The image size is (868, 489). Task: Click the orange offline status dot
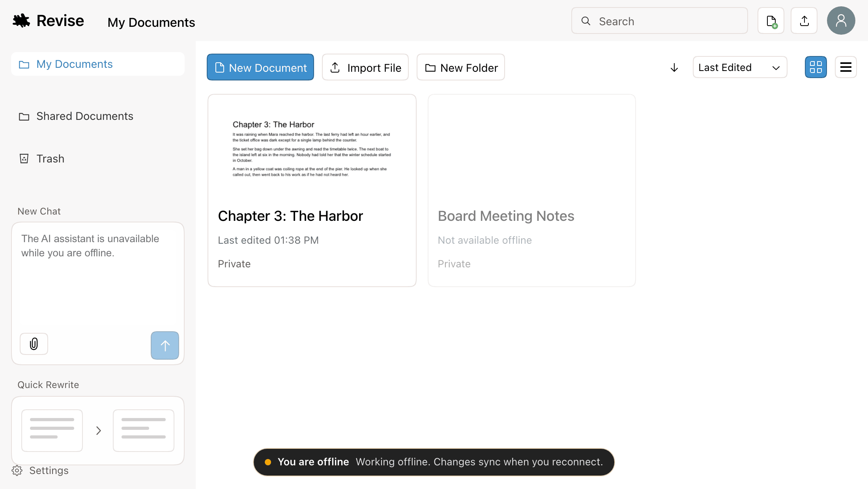pyautogui.click(x=268, y=462)
